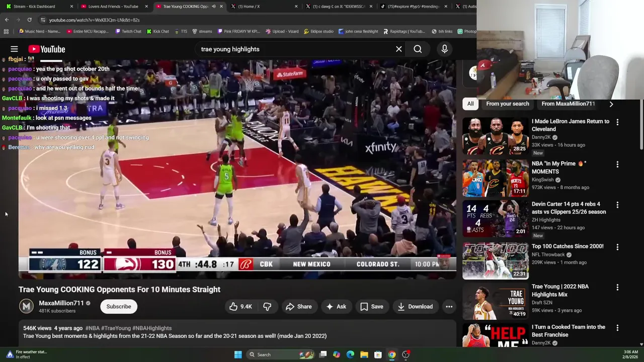Open options for Cooked Team video

[x=617, y=327]
